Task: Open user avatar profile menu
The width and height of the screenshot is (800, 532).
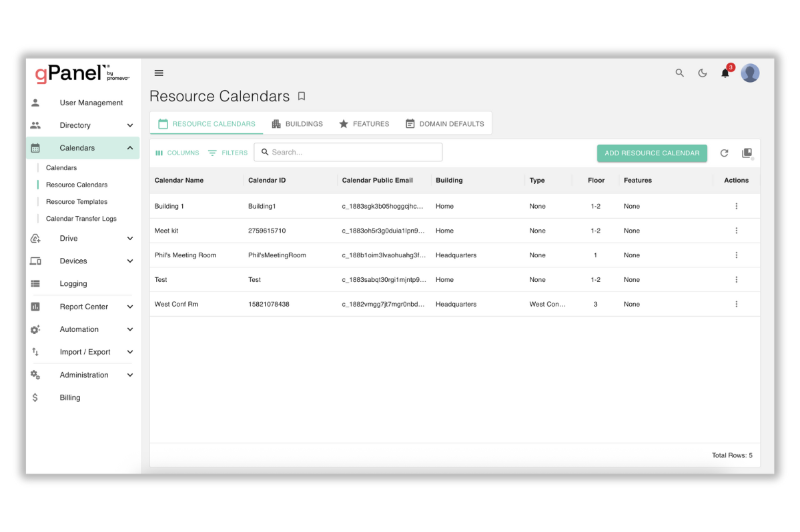Action: pyautogui.click(x=750, y=73)
